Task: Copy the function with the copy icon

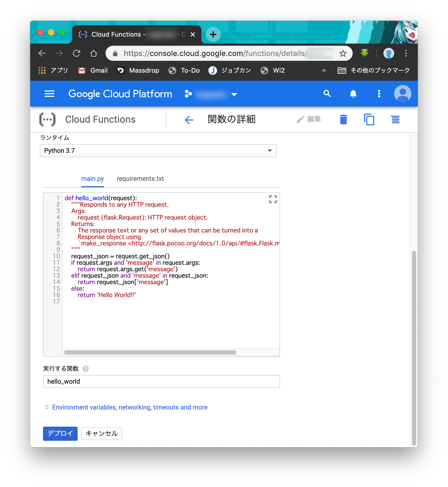Action: [x=369, y=119]
